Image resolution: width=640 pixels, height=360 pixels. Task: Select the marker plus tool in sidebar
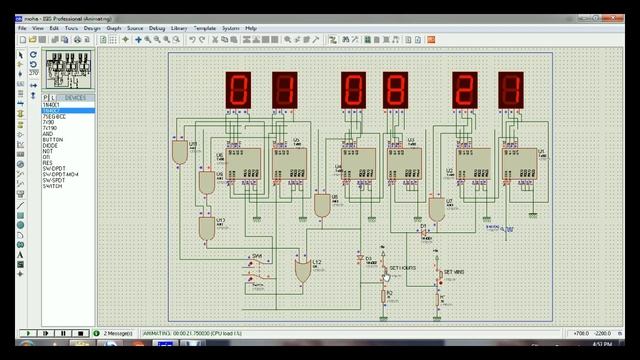coord(20,274)
